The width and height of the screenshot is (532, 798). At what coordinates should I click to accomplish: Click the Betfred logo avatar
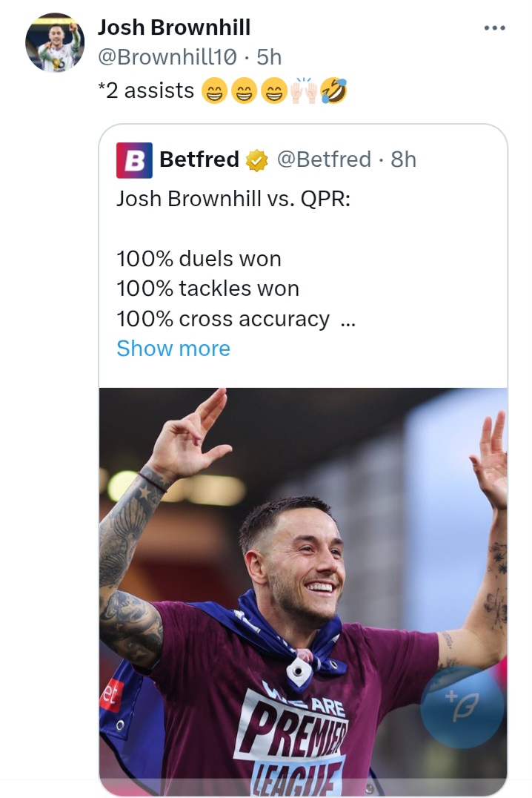tap(134, 160)
